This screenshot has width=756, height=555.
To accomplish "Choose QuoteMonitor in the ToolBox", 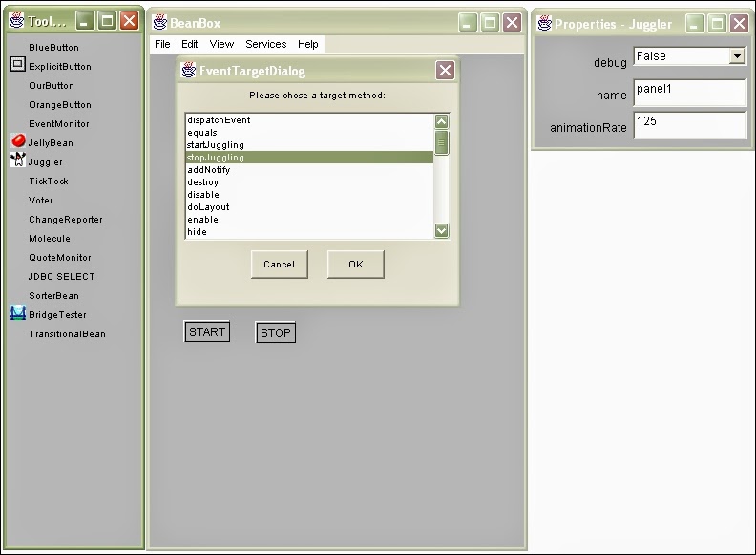I will 60,258.
